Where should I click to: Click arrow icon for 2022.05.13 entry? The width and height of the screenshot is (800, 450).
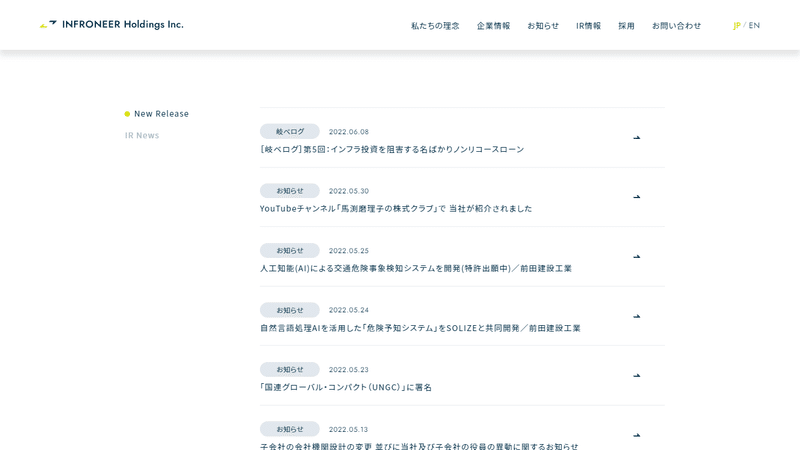(637, 435)
